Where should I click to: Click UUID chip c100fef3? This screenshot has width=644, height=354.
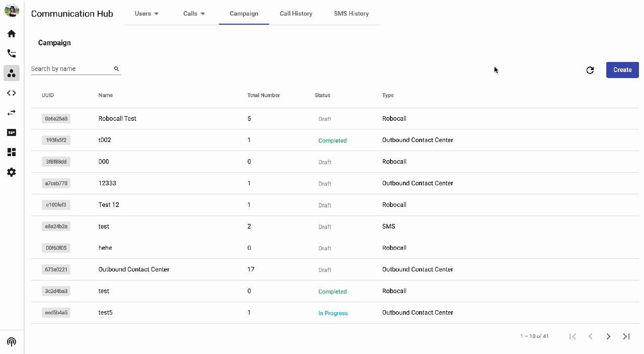[56, 205]
